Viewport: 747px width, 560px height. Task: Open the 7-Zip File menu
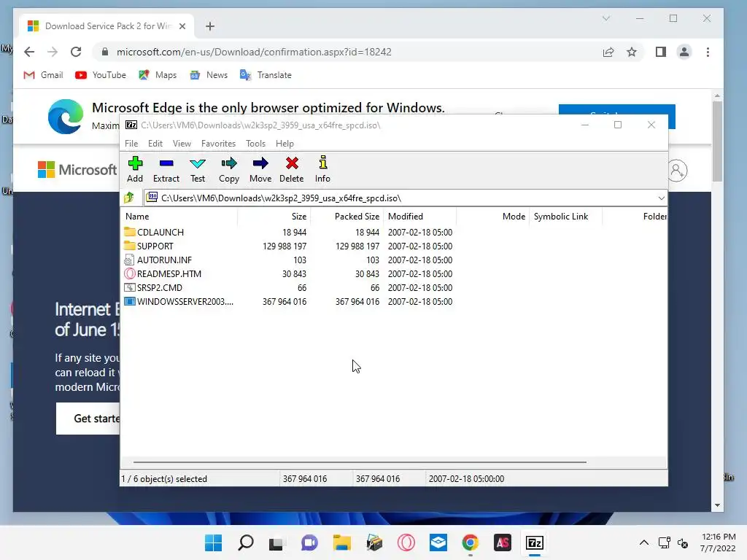click(x=131, y=144)
